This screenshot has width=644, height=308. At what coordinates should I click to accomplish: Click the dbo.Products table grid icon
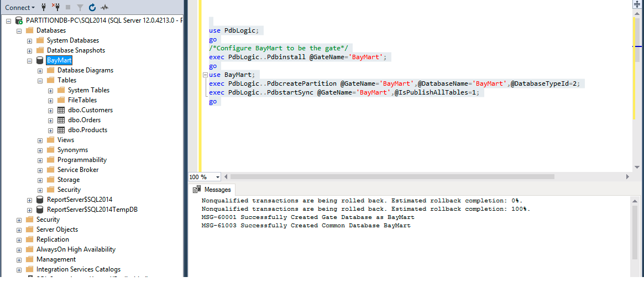(61, 130)
